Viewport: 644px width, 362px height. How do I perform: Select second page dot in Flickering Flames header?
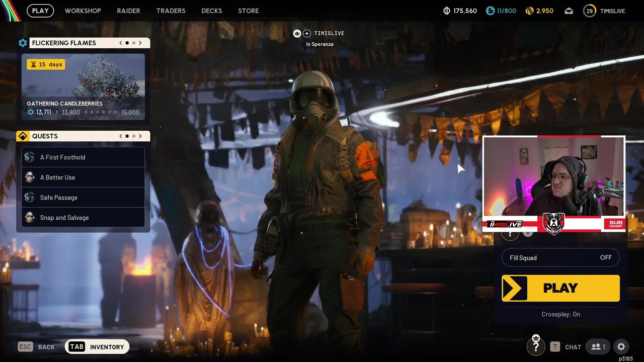tap(134, 43)
